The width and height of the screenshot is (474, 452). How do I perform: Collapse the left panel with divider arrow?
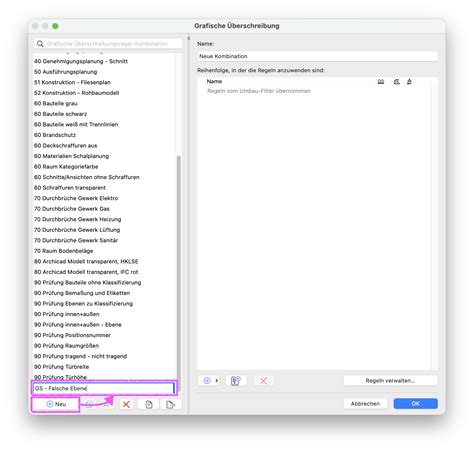coord(188,38)
